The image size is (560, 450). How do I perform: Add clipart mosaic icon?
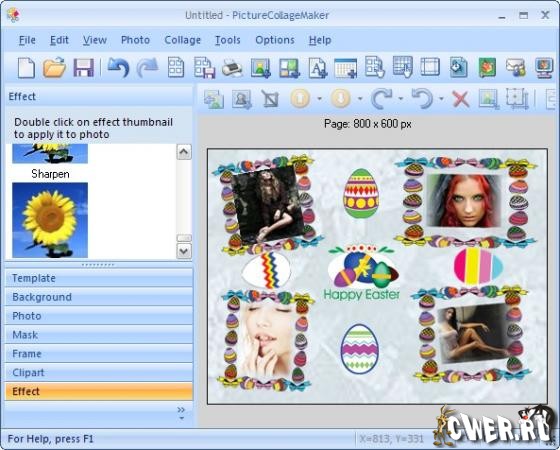click(289, 68)
